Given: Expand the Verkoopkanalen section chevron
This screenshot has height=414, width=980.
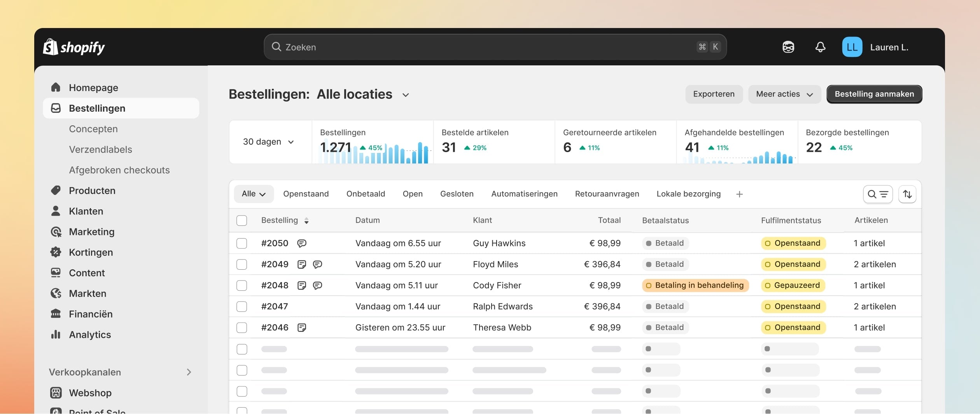Looking at the screenshot, I should click(x=189, y=372).
